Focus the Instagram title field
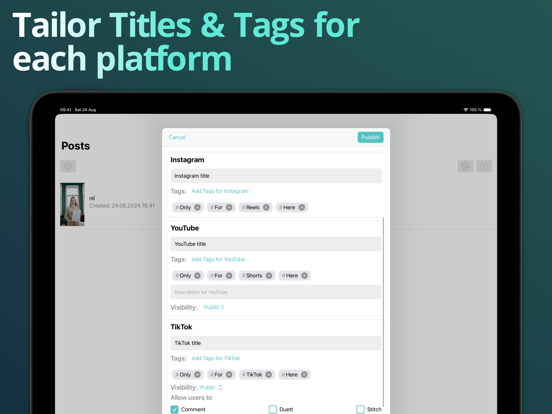The image size is (552, 414). pos(276,176)
